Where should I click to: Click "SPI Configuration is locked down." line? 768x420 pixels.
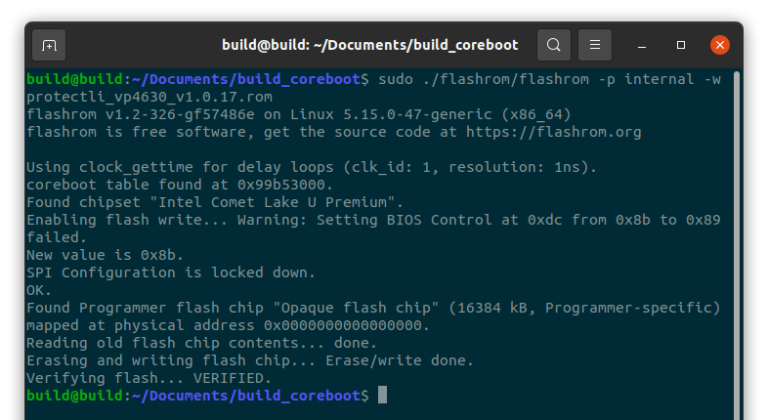pyautogui.click(x=169, y=272)
